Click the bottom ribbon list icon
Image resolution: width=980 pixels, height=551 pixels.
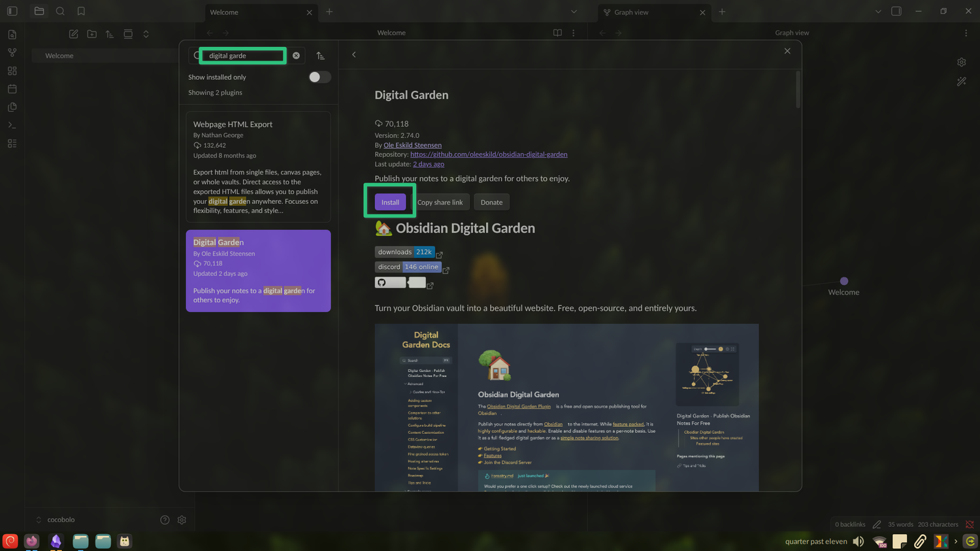coord(12,143)
